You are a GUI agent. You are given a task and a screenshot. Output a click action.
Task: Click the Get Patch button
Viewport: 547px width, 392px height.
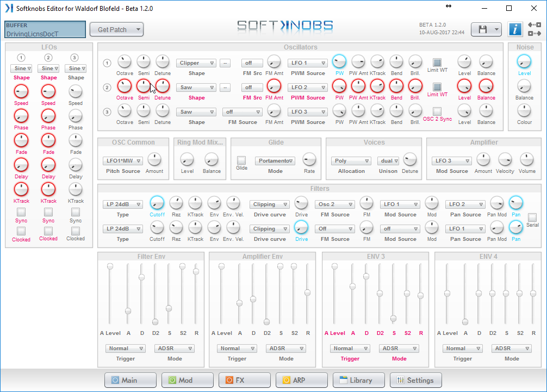tap(116, 30)
